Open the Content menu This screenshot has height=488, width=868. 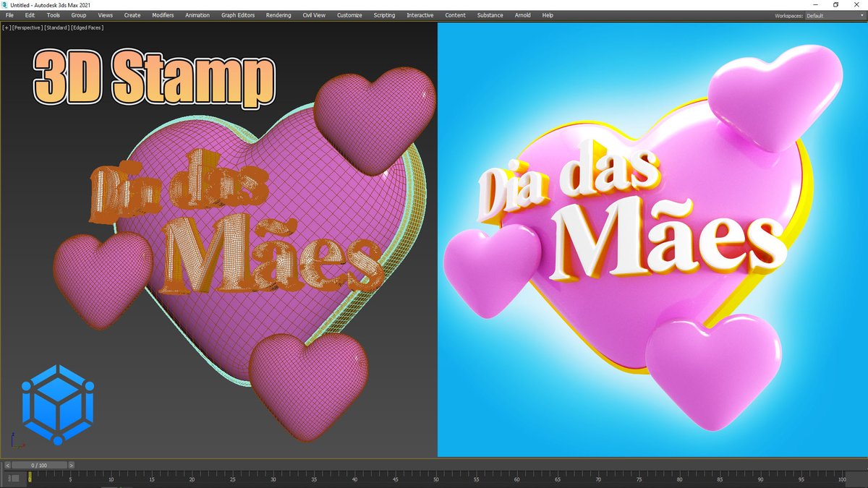tap(456, 15)
